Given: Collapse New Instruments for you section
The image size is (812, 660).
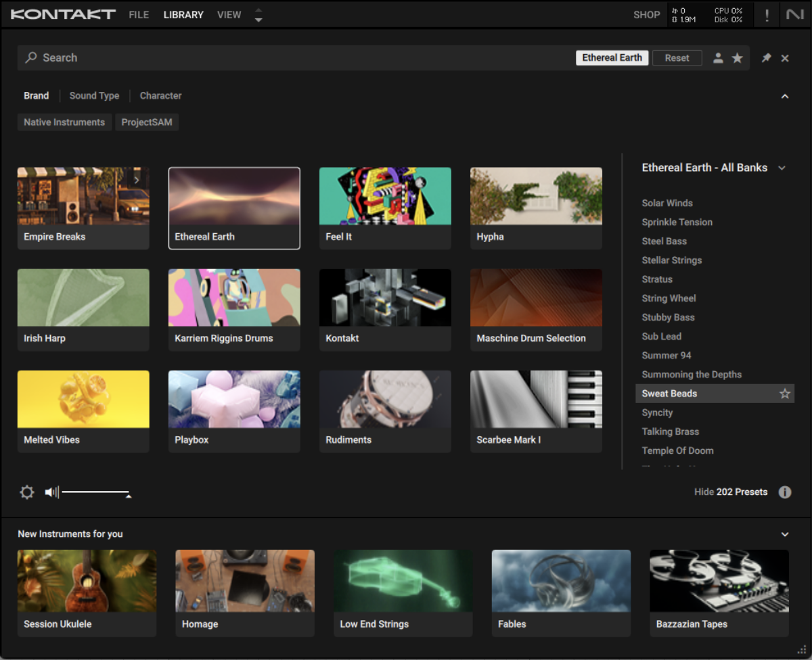Looking at the screenshot, I should pos(785,534).
